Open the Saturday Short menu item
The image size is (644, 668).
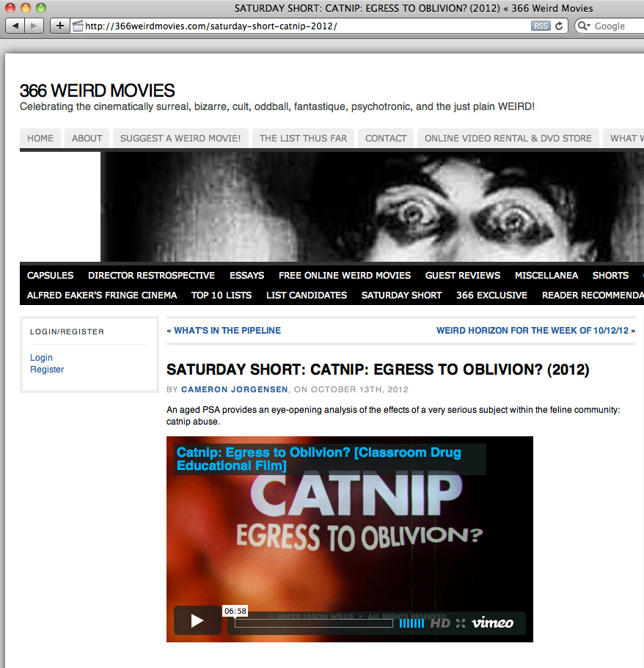click(401, 295)
